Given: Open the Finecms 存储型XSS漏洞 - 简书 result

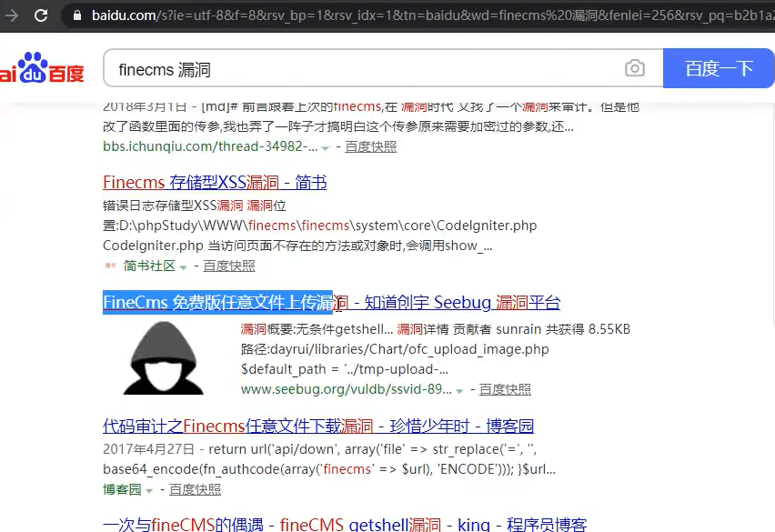Looking at the screenshot, I should [215, 182].
